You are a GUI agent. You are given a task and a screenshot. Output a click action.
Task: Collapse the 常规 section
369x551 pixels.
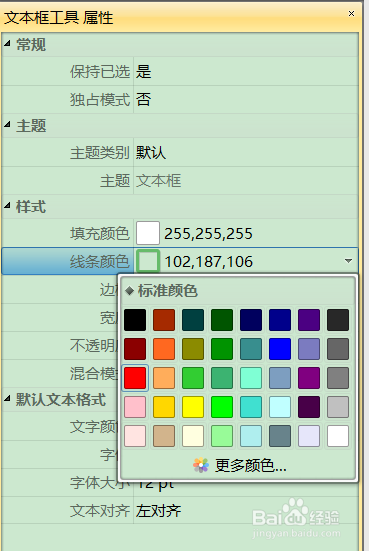[x=7, y=44]
